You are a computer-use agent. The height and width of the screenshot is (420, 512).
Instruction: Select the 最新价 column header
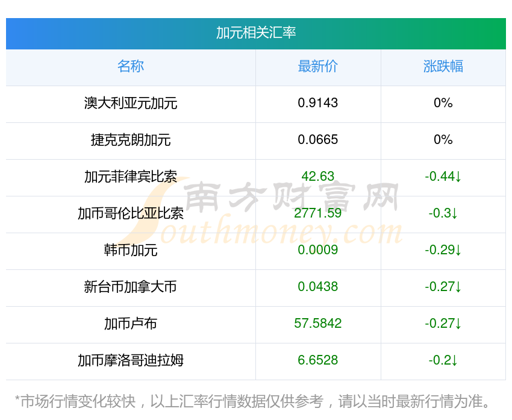click(x=318, y=66)
